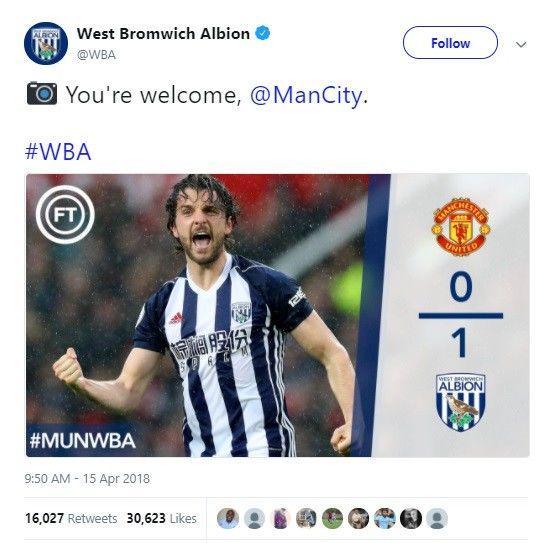The image size is (551, 543).
Task: Open the third liker's avatar
Action: pyautogui.click(x=280, y=518)
